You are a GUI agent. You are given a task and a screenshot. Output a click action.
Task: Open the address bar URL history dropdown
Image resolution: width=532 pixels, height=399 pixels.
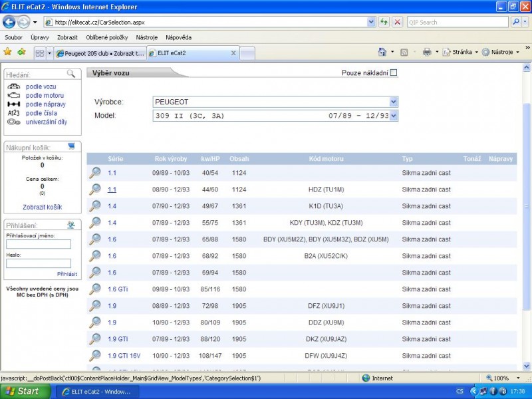(x=371, y=22)
